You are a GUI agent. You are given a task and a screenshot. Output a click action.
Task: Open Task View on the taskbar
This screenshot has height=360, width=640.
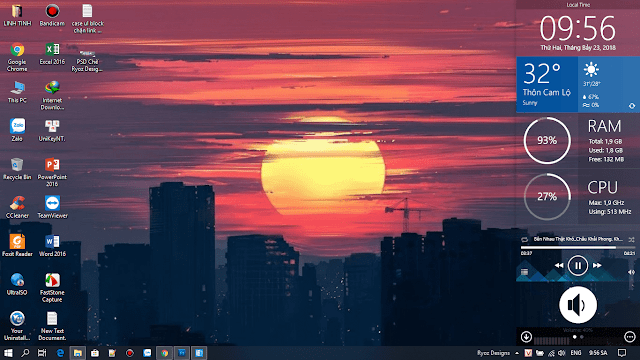click(x=42, y=353)
